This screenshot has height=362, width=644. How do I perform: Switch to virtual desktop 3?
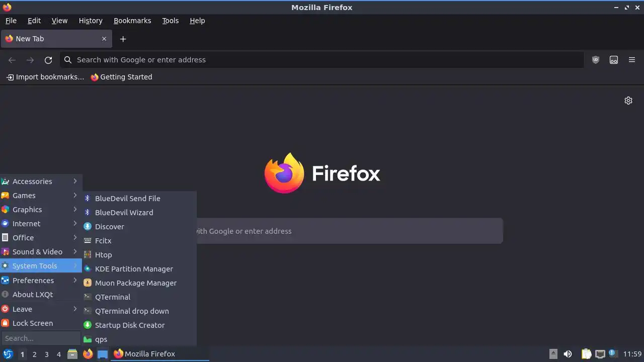click(x=46, y=354)
